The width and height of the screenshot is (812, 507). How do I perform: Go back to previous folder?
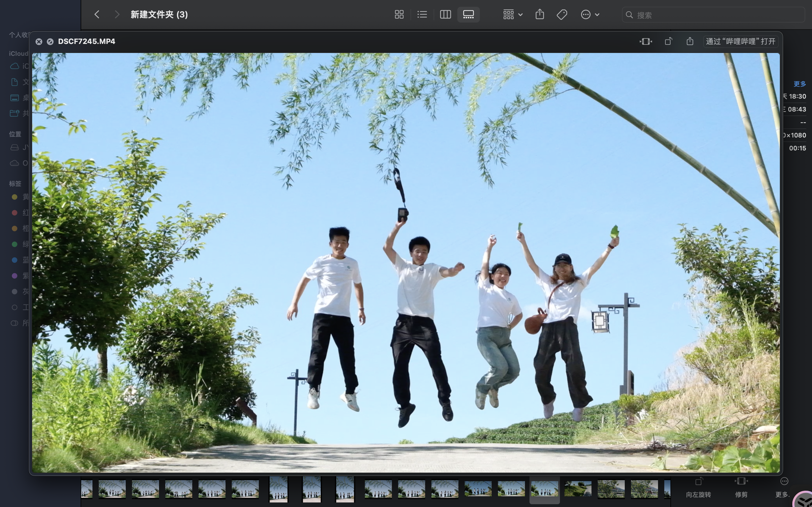point(97,14)
